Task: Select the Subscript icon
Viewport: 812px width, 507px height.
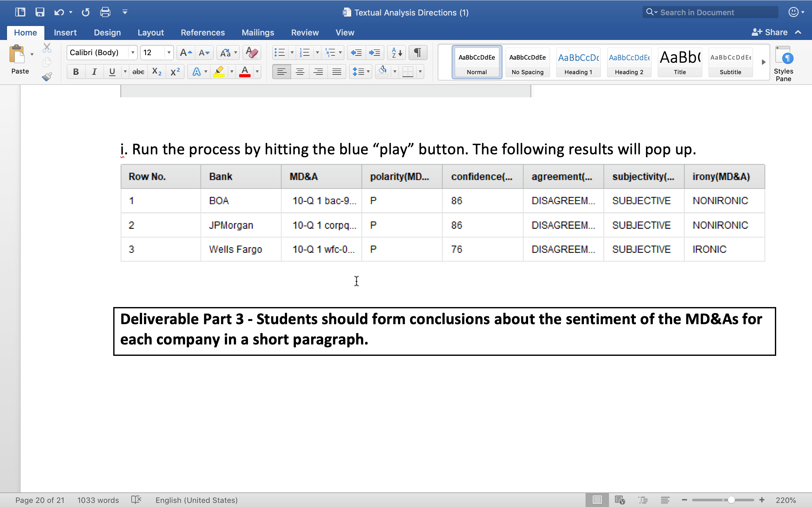Action: click(156, 71)
